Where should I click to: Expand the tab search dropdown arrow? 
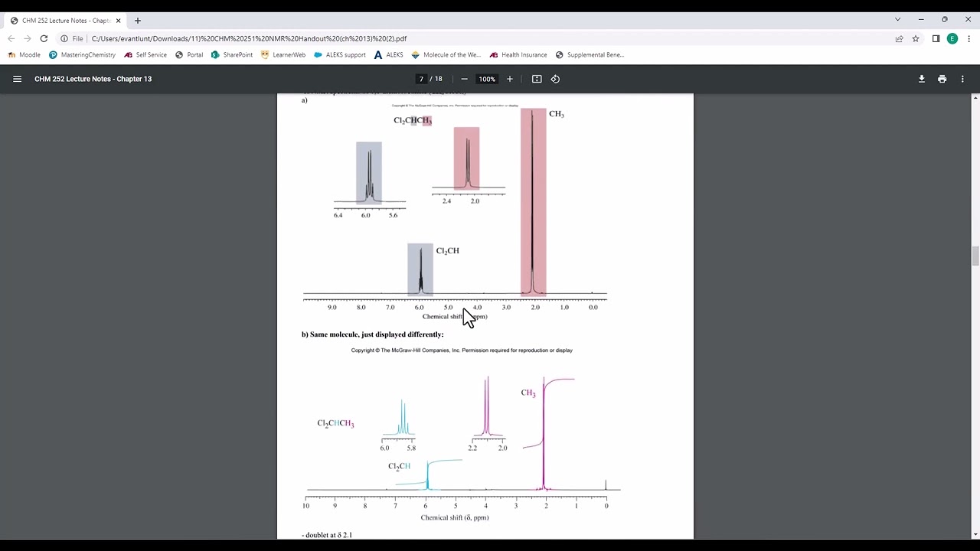pyautogui.click(x=897, y=19)
